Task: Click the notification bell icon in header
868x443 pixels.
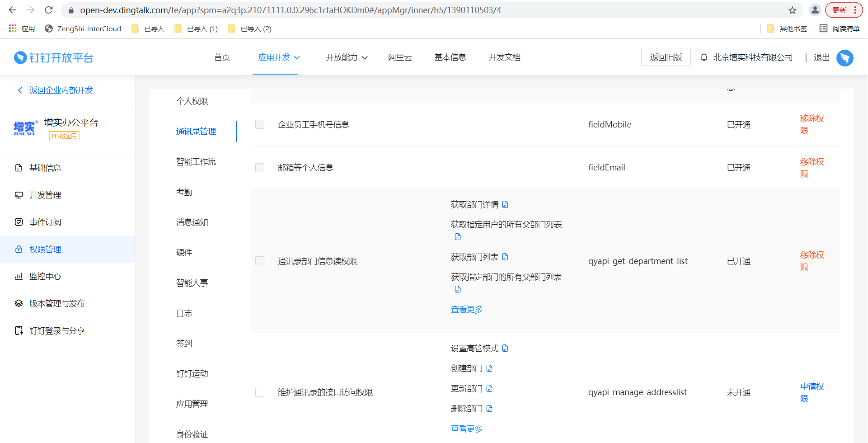Action: click(x=704, y=57)
